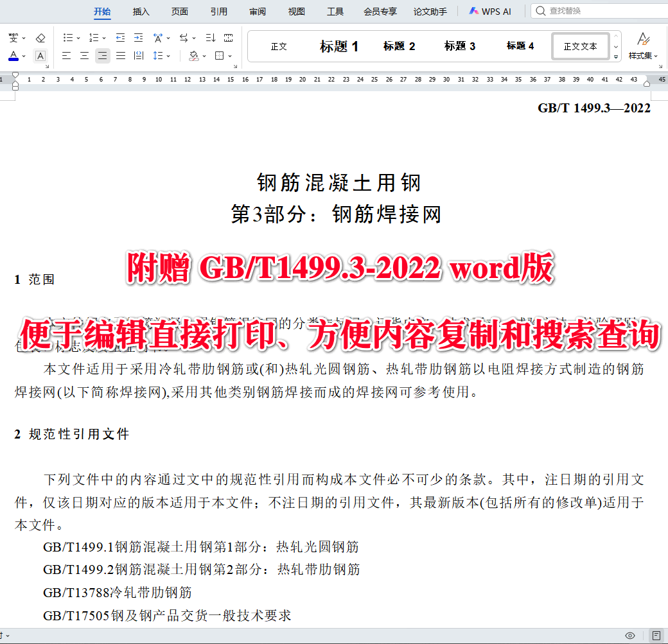Open the 插入 tab
This screenshot has width=668, height=644.
[x=141, y=12]
